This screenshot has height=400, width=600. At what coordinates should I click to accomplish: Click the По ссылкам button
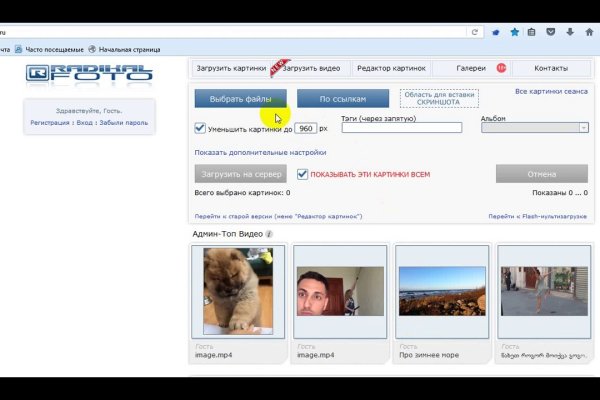[343, 99]
